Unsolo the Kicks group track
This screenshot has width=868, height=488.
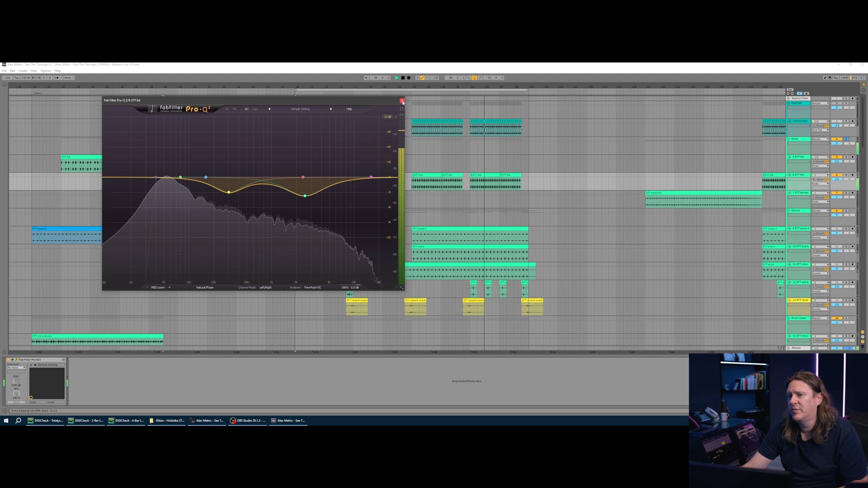[x=846, y=139]
